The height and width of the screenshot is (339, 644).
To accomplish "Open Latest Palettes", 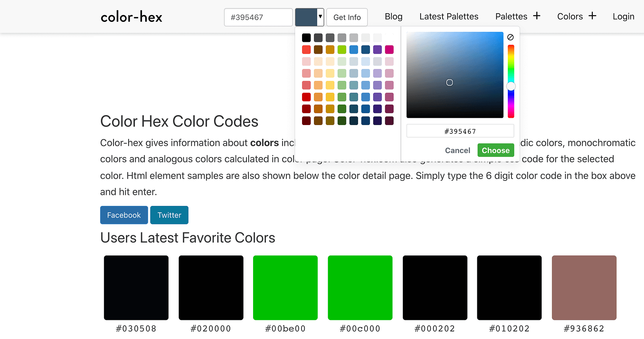I will [449, 16].
